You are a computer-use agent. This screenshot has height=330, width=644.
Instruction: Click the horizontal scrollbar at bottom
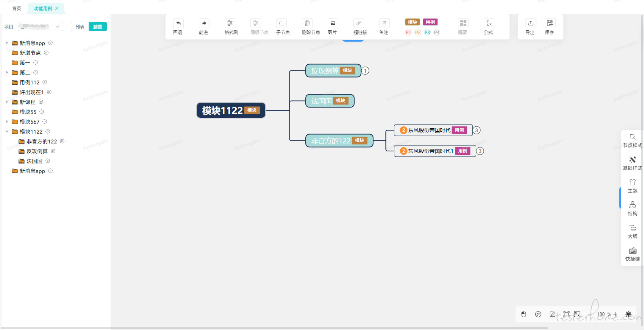(275, 328)
